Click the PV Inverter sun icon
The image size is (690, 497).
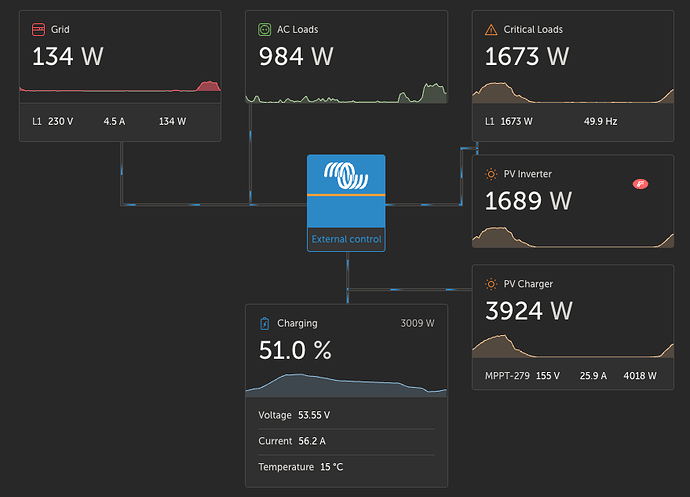click(491, 174)
